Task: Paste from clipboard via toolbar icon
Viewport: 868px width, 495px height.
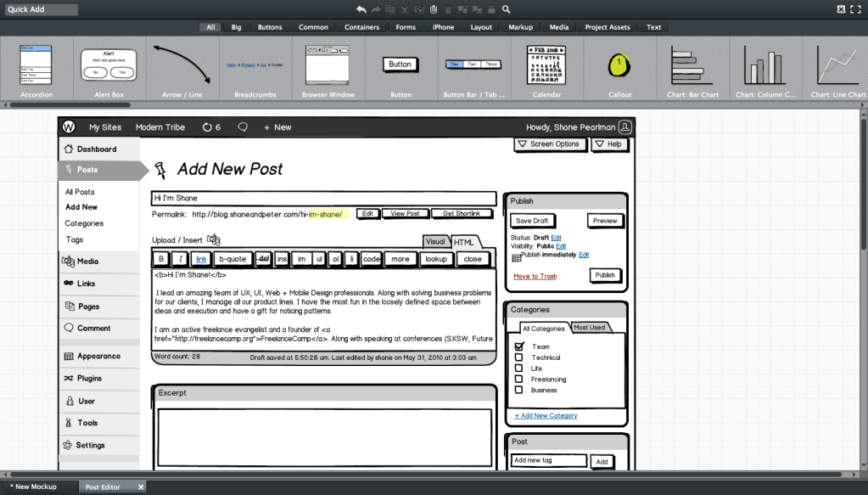Action: 434,8
